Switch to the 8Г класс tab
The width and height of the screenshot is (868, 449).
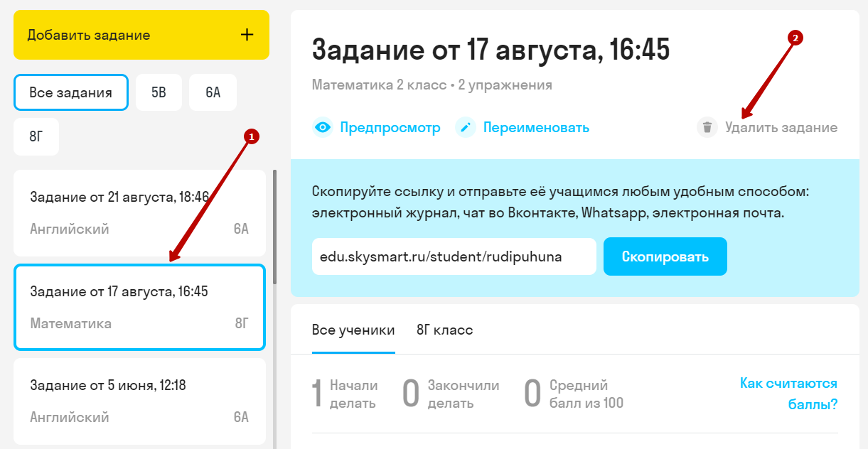[x=445, y=330]
